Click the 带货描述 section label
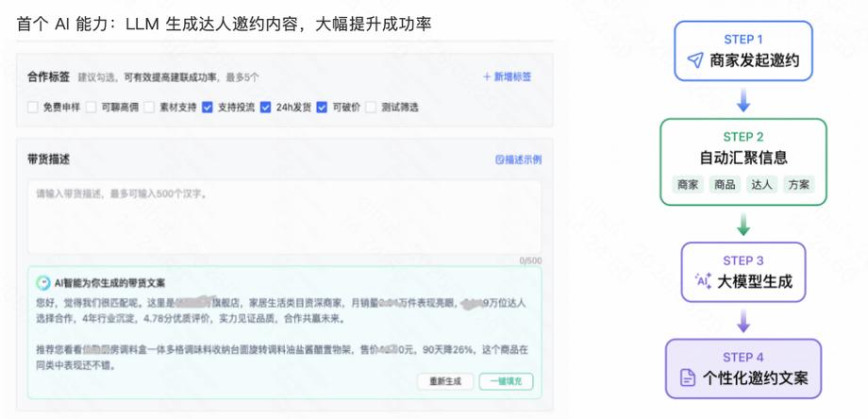868x419 pixels. coord(49,159)
